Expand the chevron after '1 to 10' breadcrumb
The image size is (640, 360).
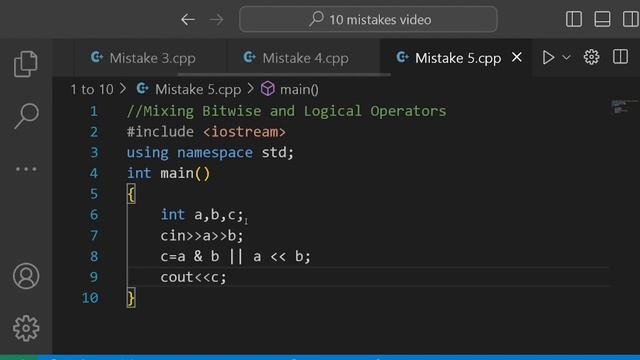pos(123,89)
